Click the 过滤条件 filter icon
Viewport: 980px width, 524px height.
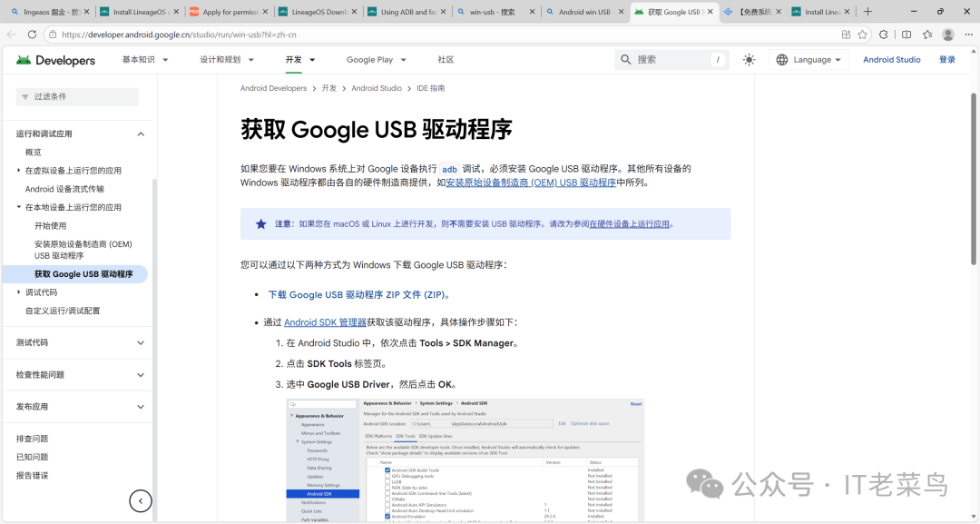[x=27, y=96]
